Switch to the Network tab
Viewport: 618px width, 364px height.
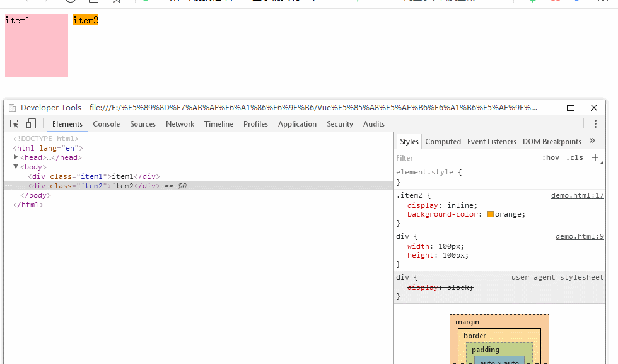(180, 124)
